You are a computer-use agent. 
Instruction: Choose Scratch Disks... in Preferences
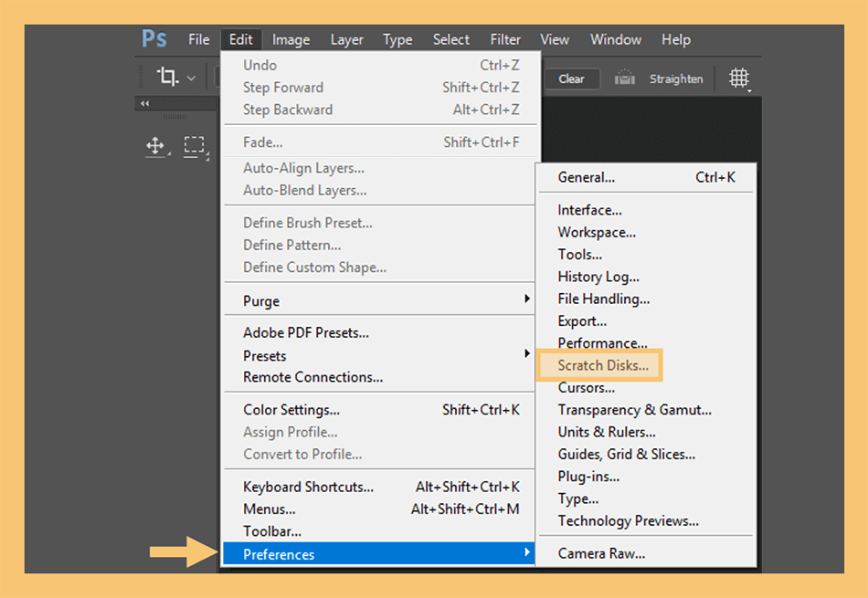pyautogui.click(x=603, y=365)
